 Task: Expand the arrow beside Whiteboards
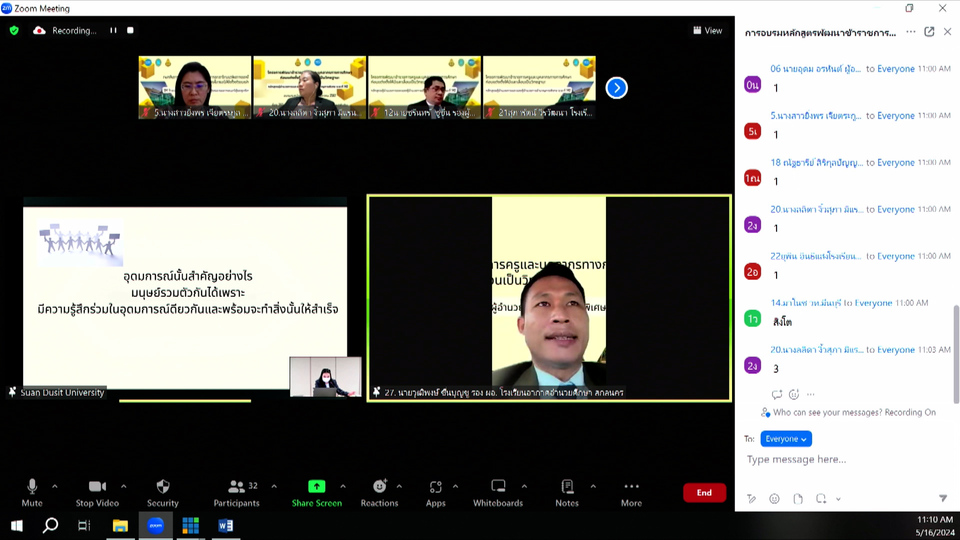pos(525,487)
